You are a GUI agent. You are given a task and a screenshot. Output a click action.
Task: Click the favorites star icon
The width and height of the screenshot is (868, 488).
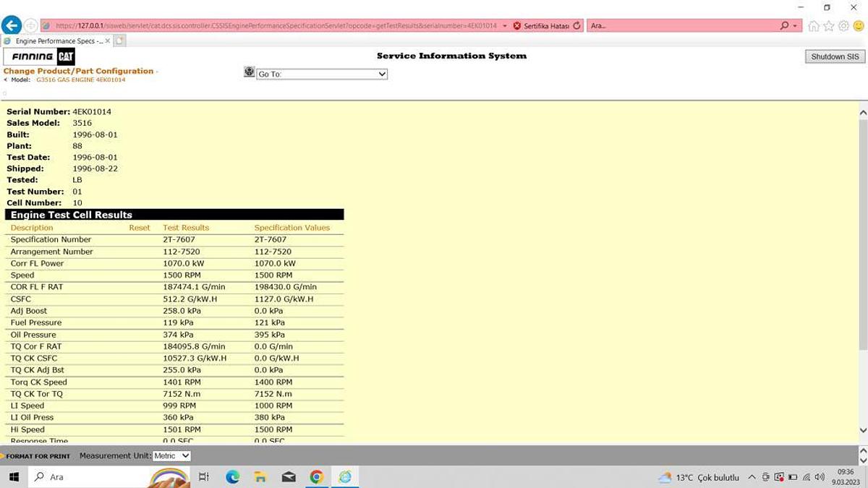pyautogui.click(x=829, y=25)
